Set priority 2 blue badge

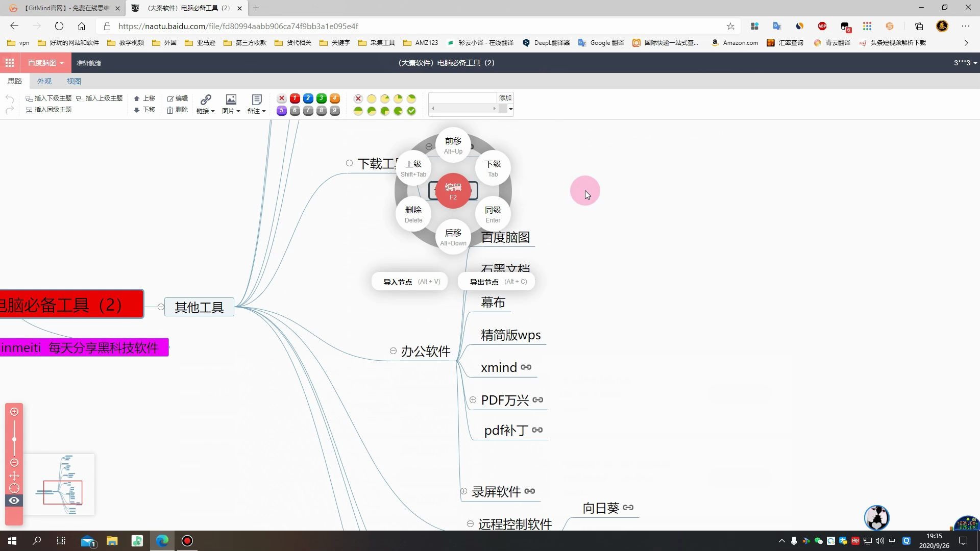click(x=308, y=98)
